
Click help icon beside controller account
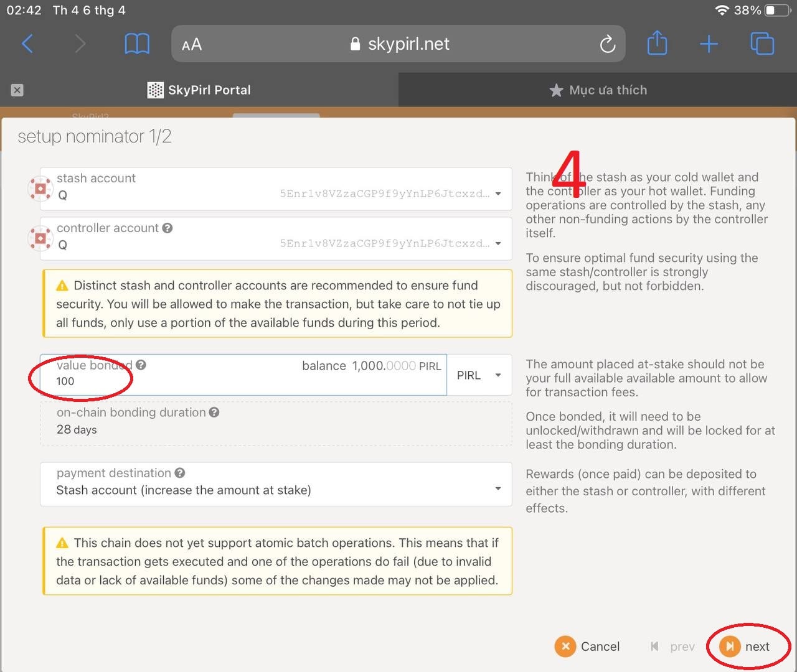click(x=167, y=228)
